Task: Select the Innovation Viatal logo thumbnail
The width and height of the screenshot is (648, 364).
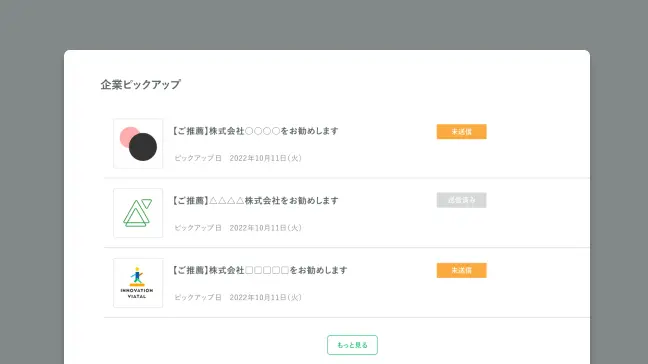Action: click(138, 283)
